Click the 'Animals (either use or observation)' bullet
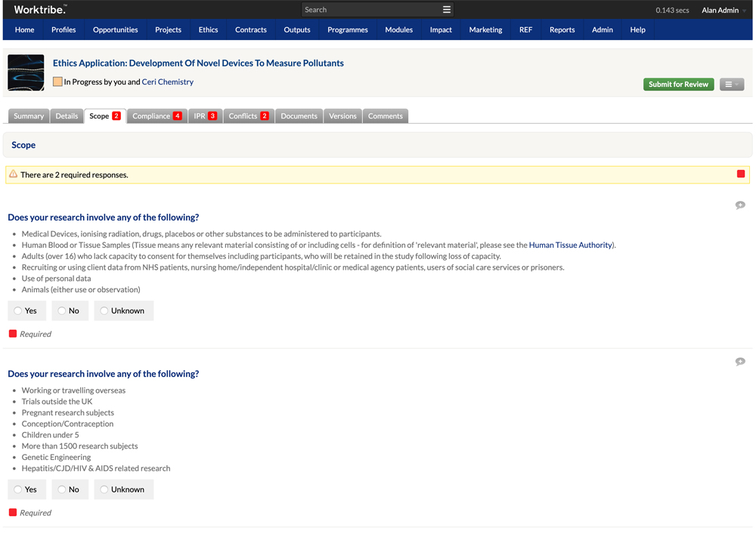The height and width of the screenshot is (534, 756). click(x=81, y=289)
